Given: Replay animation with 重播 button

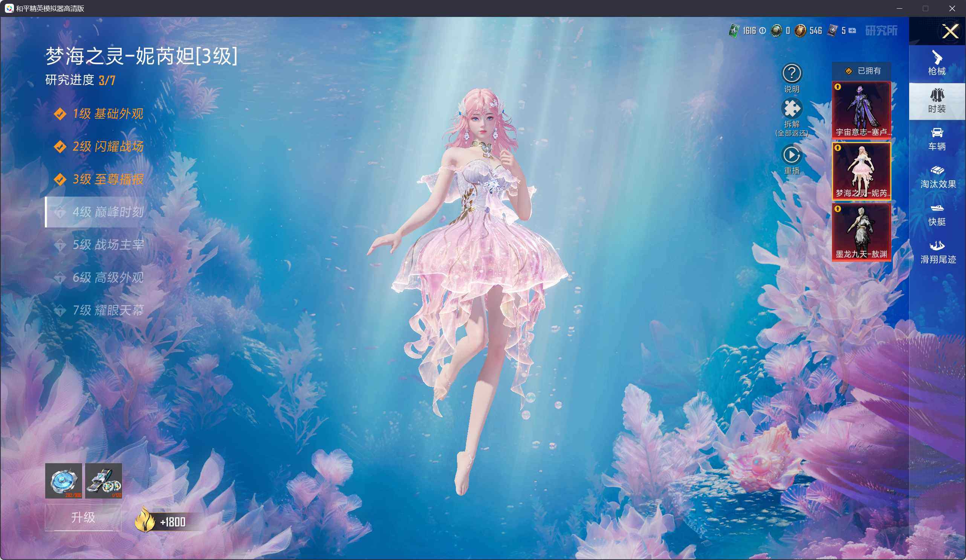Looking at the screenshot, I should click(x=792, y=155).
